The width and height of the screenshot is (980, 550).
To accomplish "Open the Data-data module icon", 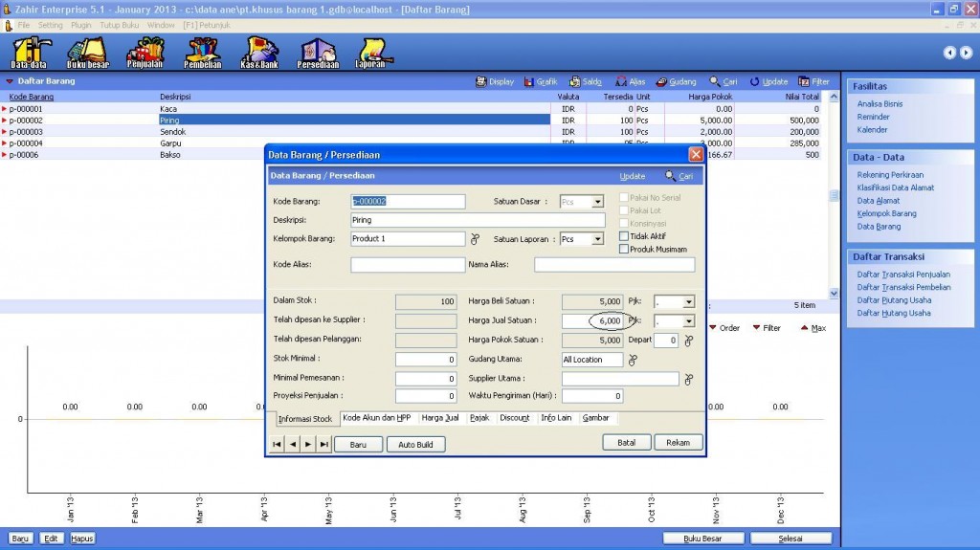I will pos(30,52).
